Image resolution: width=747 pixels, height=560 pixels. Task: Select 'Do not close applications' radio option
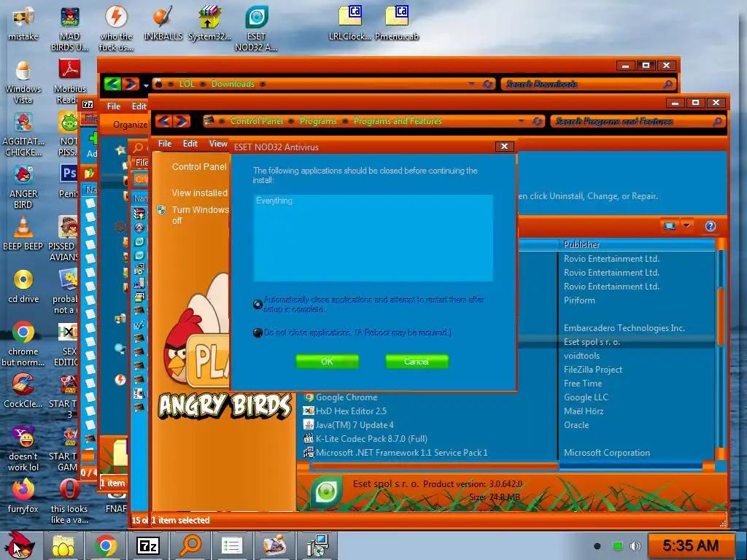pyautogui.click(x=258, y=332)
